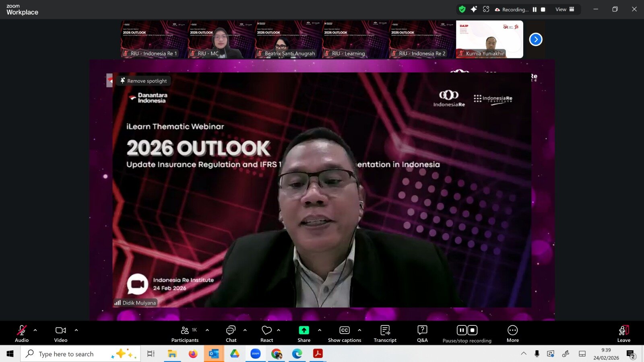
Task: Click the AI Companion sparkle icon
Action: [474, 9]
